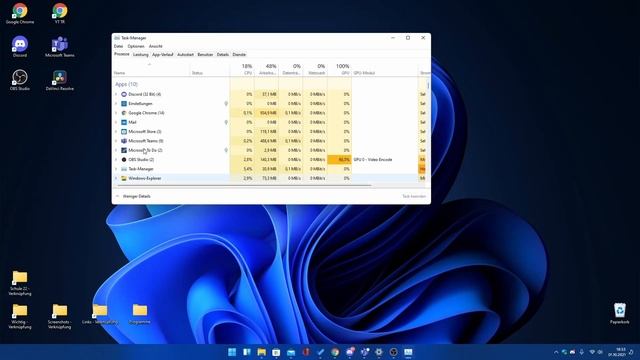Open the Windows Start menu
The image size is (640, 360).
[x=232, y=352]
